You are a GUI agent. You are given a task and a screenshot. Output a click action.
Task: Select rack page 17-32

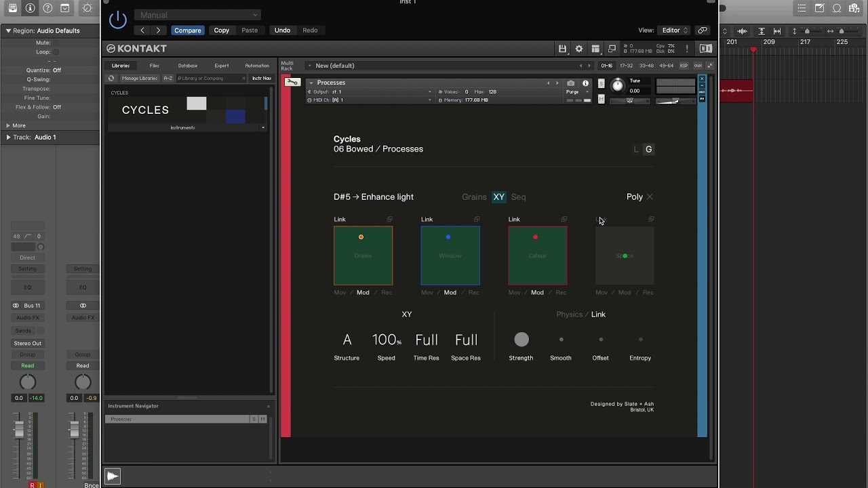627,66
